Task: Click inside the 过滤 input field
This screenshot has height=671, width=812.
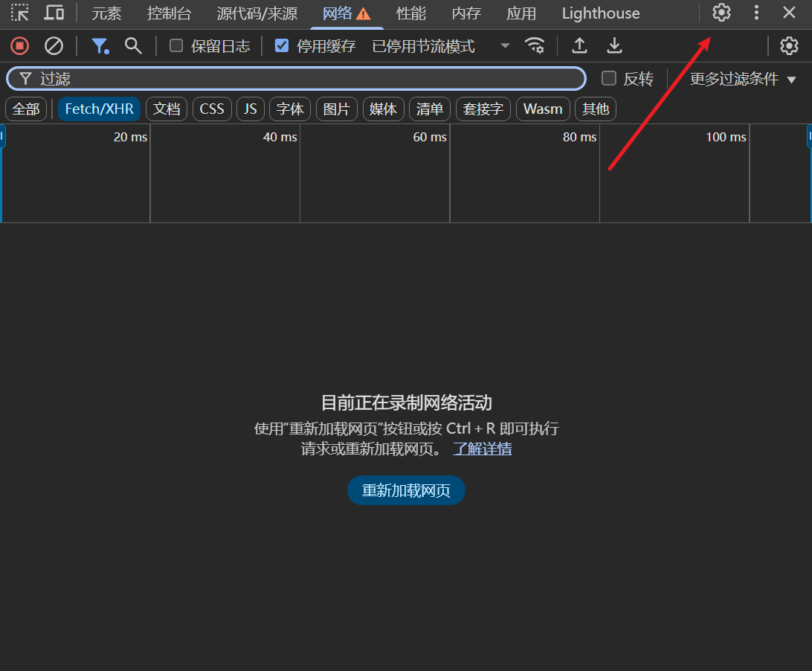Action: (297, 79)
